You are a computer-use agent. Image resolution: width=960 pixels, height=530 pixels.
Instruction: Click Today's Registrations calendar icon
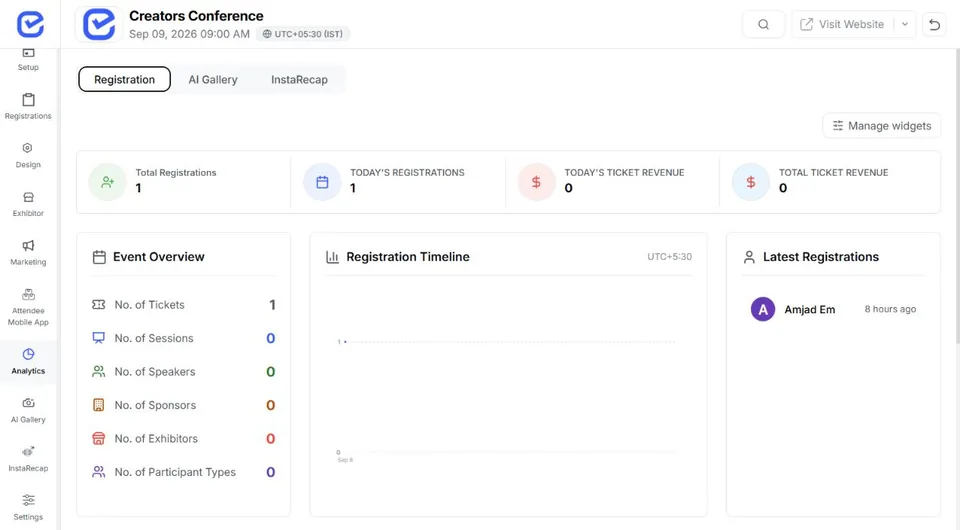pos(322,182)
